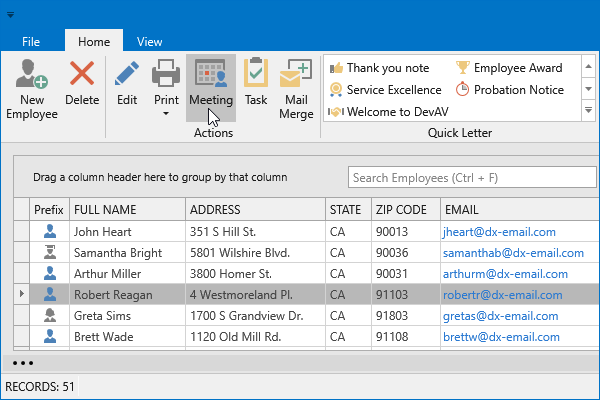Viewport: 600px width, 400px height.
Task: Open robertr@dx-email.com email link
Action: pyautogui.click(x=502, y=295)
